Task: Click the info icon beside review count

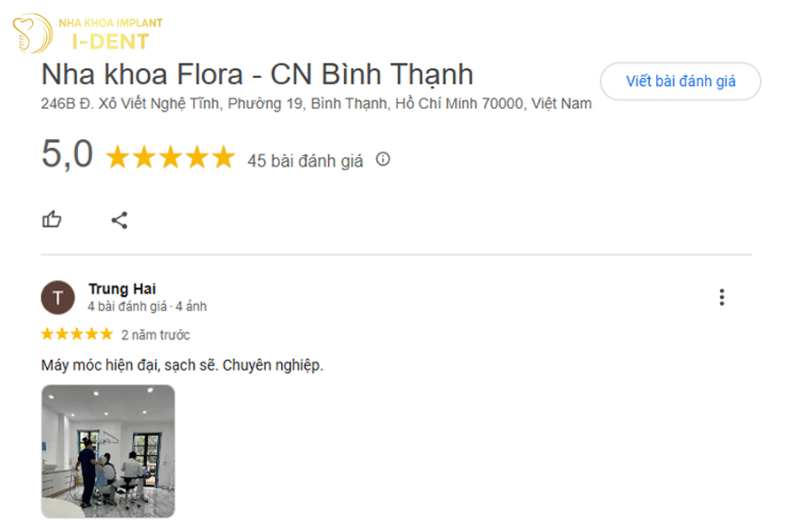Action: coord(381,160)
